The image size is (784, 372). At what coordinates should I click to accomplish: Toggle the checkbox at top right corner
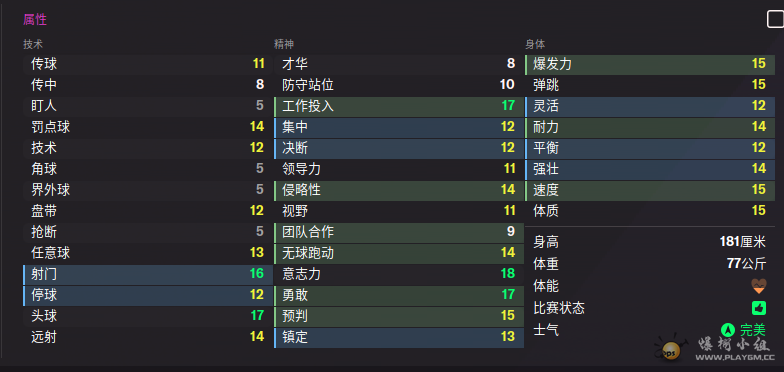tap(775, 20)
